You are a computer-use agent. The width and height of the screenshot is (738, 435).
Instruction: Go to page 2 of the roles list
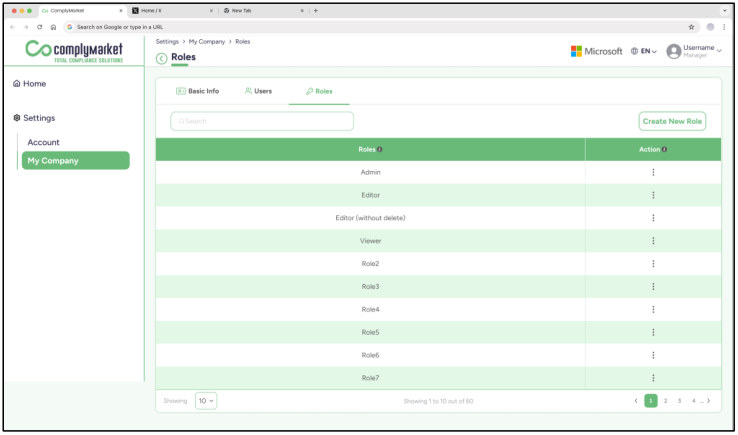[x=666, y=401]
